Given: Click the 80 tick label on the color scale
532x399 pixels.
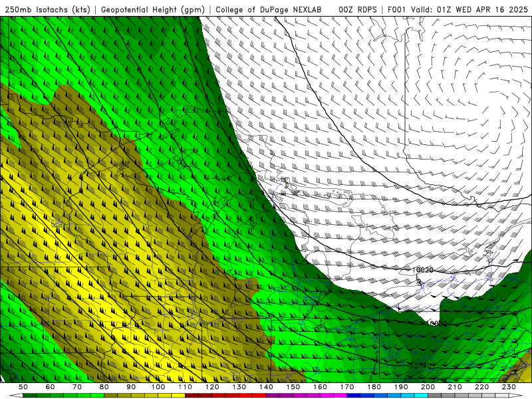Looking at the screenshot, I should coord(104,387).
